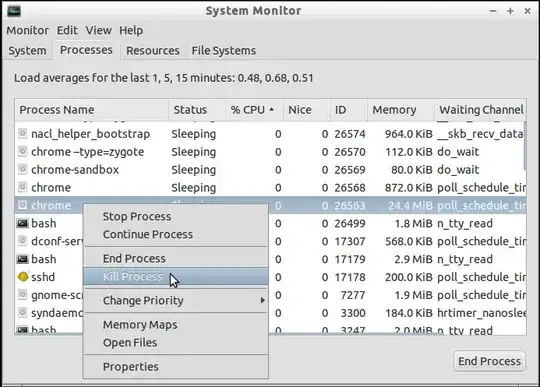Sort by the ID column header
The width and height of the screenshot is (540, 387).
[349, 110]
